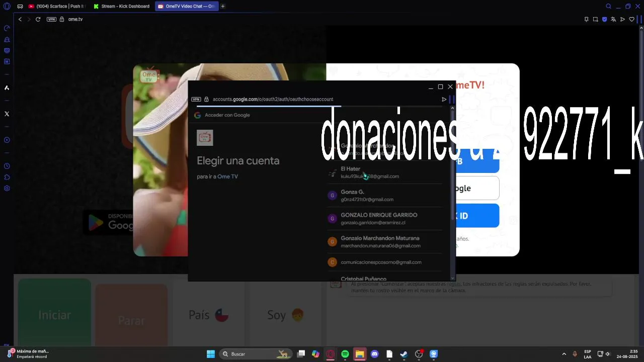Viewport: 644px width, 362px height.
Task: Open the Opera GX menu logo
Action: click(7, 7)
